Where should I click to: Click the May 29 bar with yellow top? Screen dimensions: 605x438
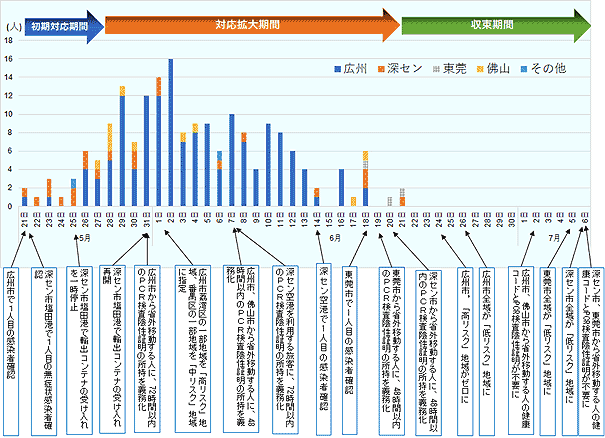pyautogui.click(x=122, y=146)
